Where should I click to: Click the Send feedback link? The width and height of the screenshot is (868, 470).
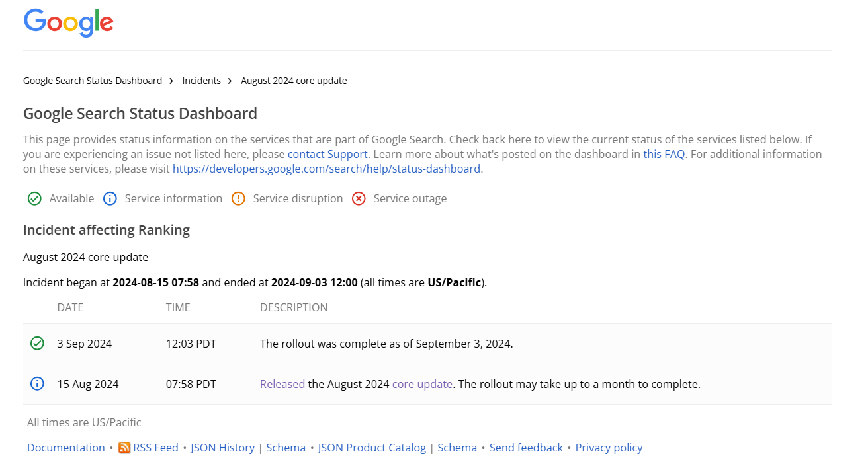coord(526,448)
